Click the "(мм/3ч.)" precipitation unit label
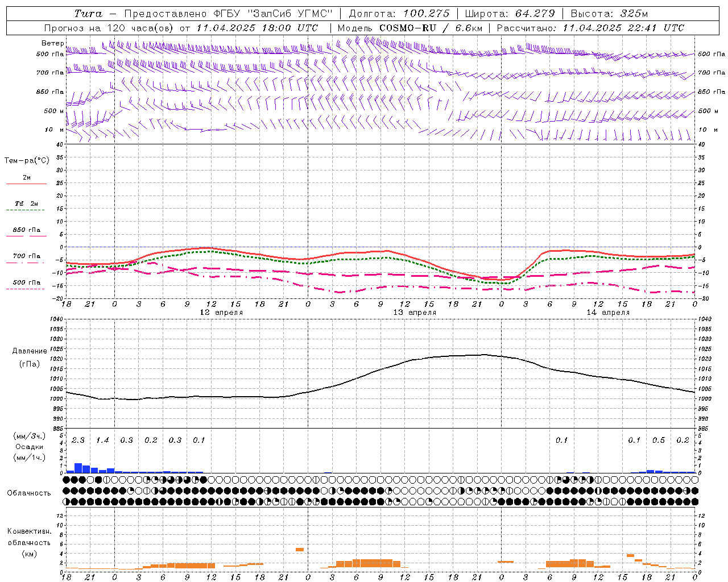Image resolution: width=728 pixels, height=582 pixels. (x=30, y=436)
